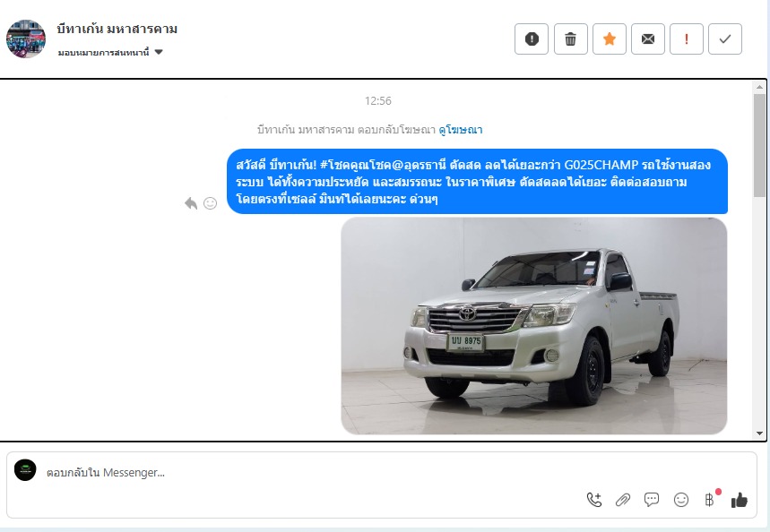Delete the conversation using the trash icon
The height and width of the screenshot is (532, 770).
(570, 39)
